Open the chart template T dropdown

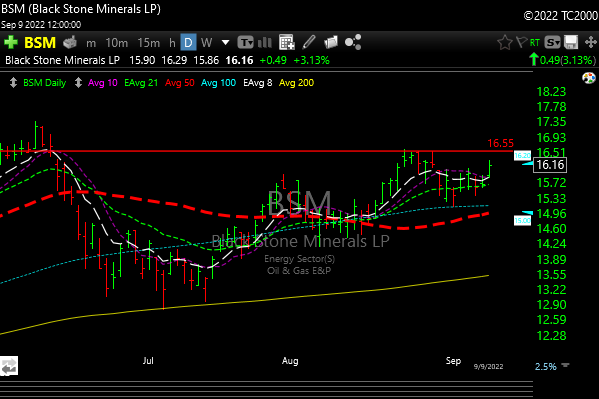pos(245,42)
